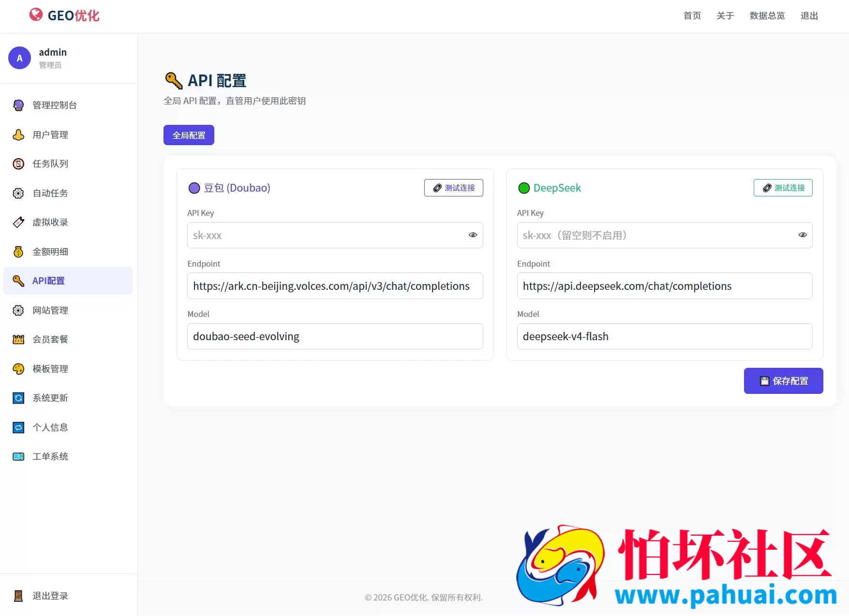
Task: Click the DeepSeek card title
Action: click(557, 188)
